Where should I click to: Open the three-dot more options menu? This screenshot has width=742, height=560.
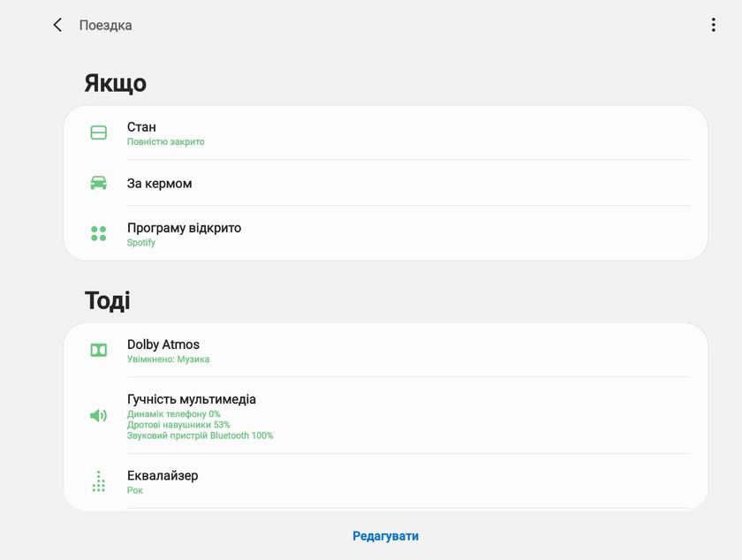pos(713,26)
